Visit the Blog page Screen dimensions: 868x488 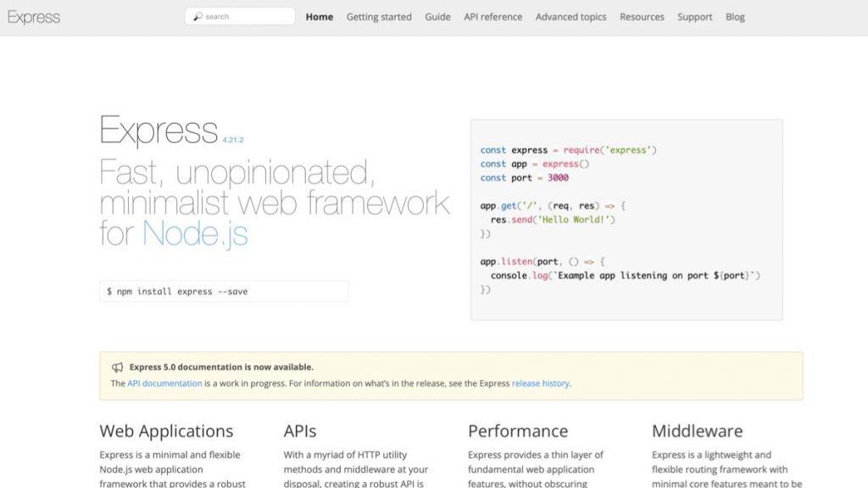point(735,17)
